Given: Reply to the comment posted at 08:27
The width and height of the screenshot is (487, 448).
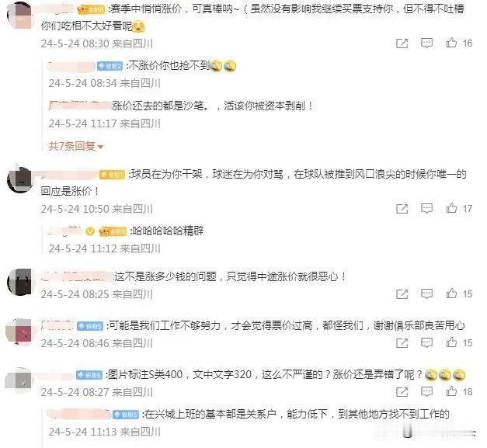Looking at the screenshot, I should (426, 392).
